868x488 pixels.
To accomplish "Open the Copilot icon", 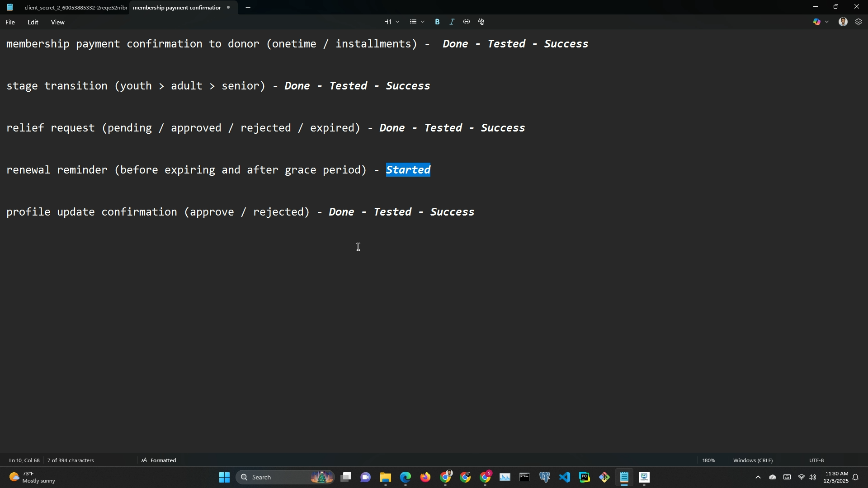I will (x=816, y=22).
